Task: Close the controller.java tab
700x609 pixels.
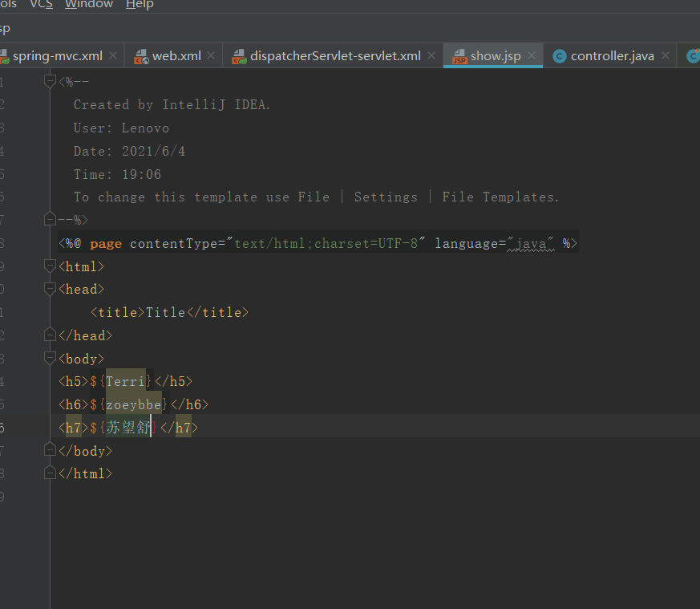Action: pyautogui.click(x=666, y=56)
